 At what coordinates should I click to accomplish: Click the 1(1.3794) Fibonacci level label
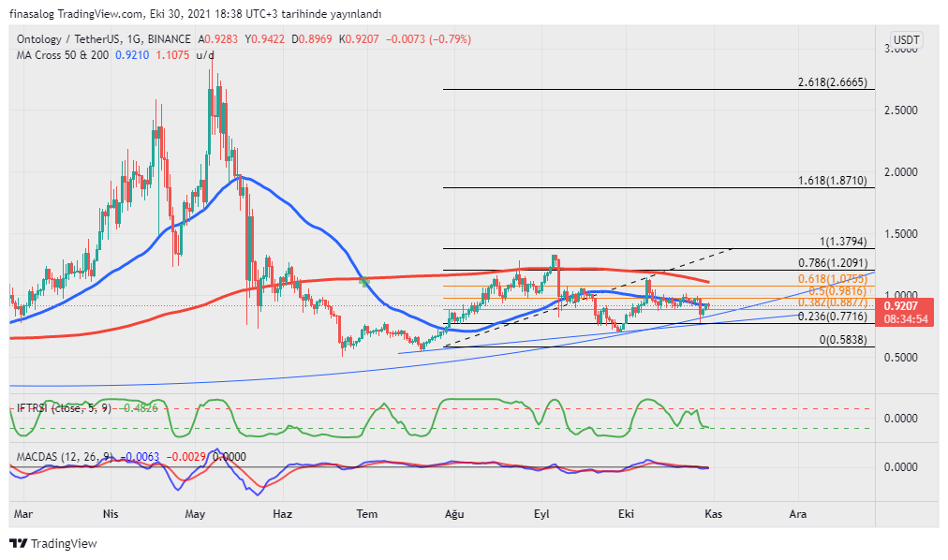tap(843, 242)
